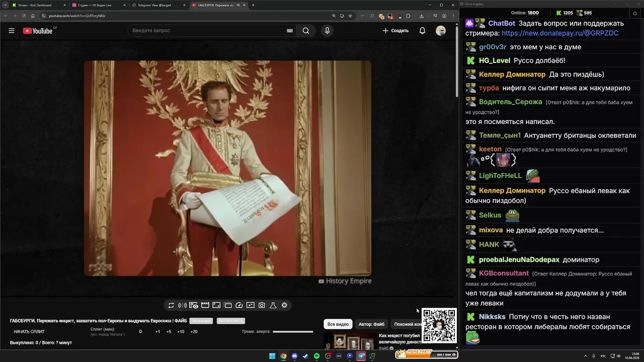Viewport: 644px width, 362px height.
Task: Open Telegram from the taskbar
Action: point(361,356)
